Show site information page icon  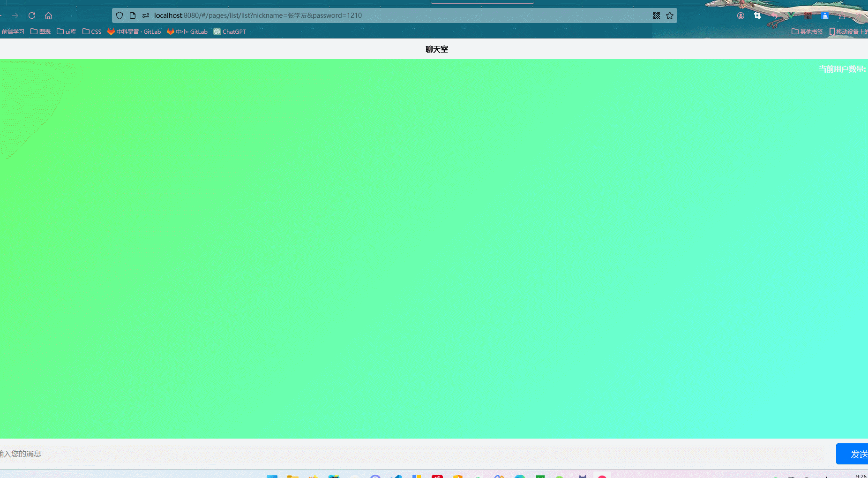[x=133, y=15]
